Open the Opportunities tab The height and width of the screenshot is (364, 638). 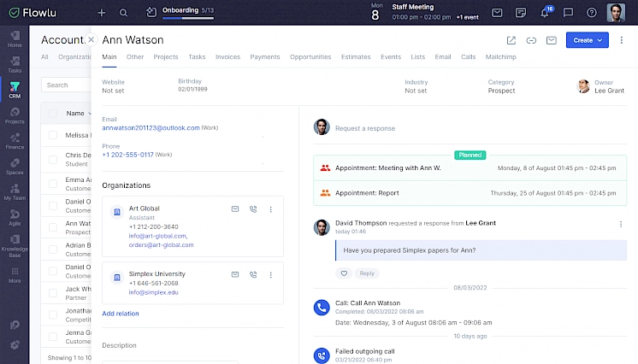[310, 57]
